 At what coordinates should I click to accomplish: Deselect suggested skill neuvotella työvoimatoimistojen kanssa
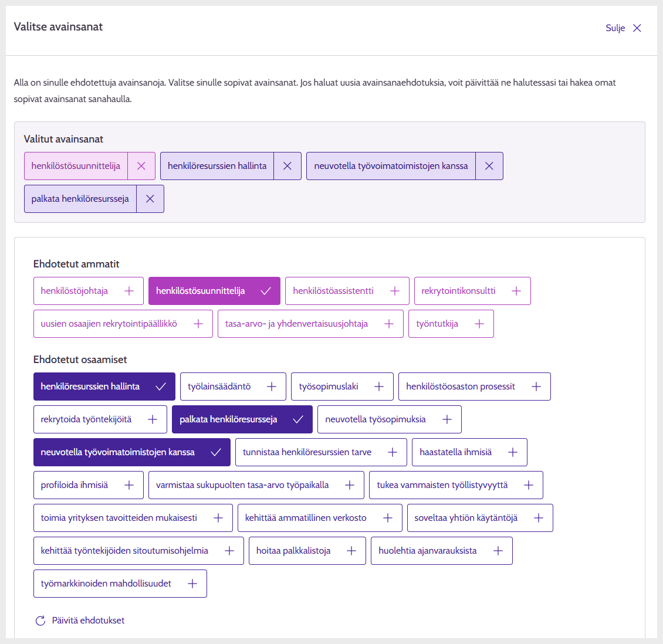132,452
